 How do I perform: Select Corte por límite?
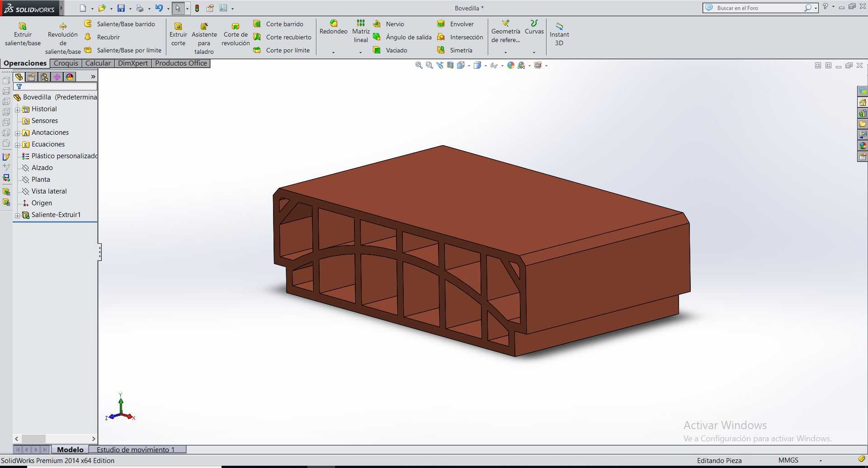[282, 50]
